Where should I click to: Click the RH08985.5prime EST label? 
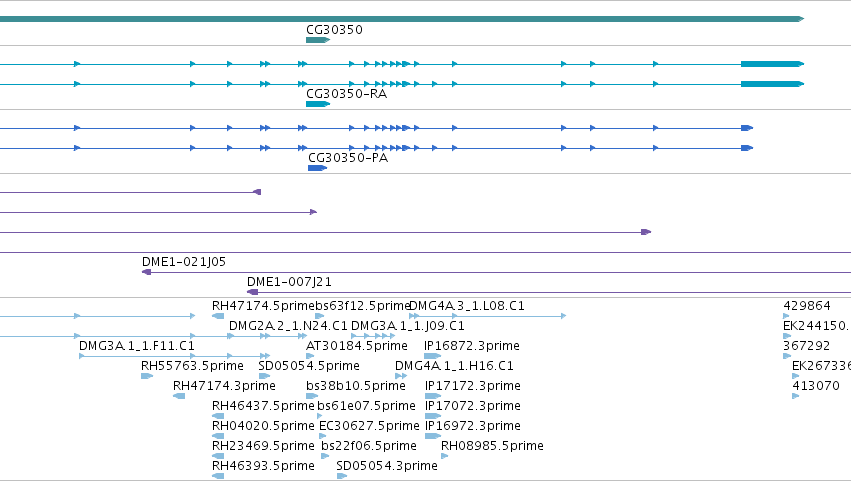[492, 446]
